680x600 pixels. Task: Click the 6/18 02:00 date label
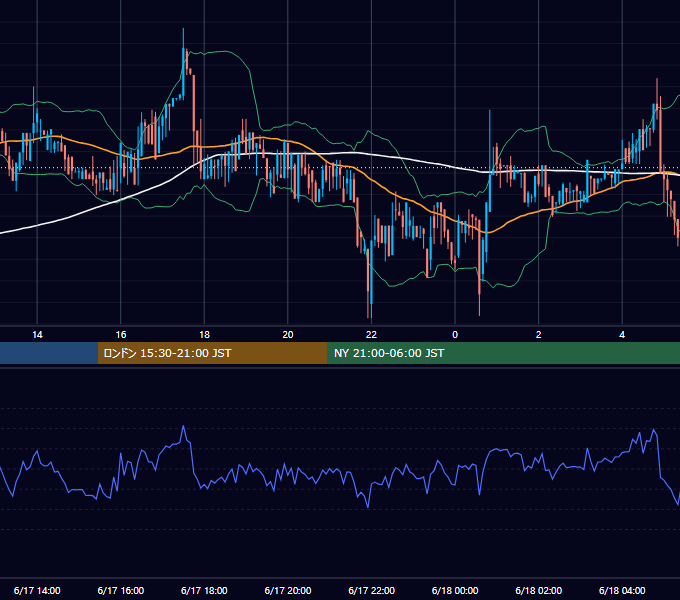(539, 590)
